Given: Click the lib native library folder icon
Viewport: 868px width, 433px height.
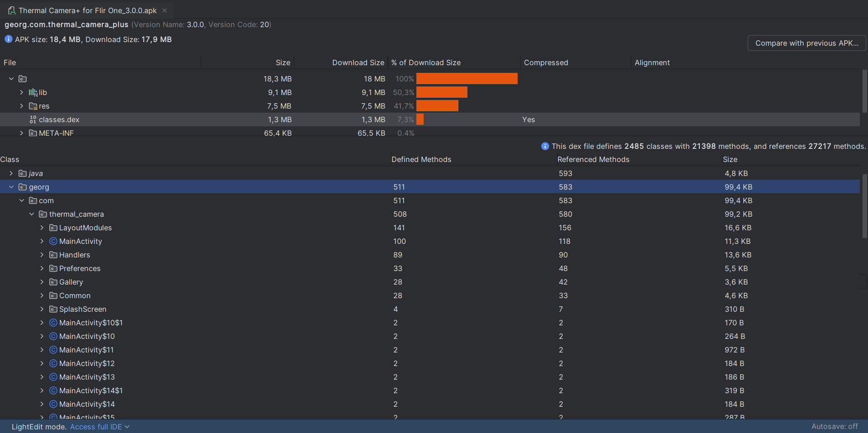Looking at the screenshot, I should click(33, 92).
